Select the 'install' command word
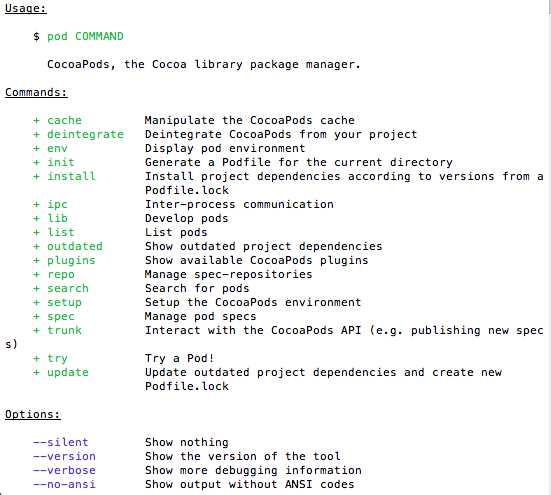 point(71,176)
